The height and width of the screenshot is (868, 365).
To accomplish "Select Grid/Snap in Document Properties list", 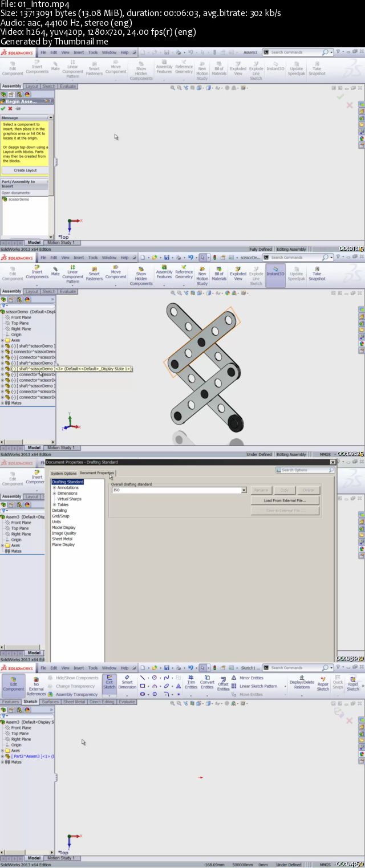I will pyautogui.click(x=60, y=516).
